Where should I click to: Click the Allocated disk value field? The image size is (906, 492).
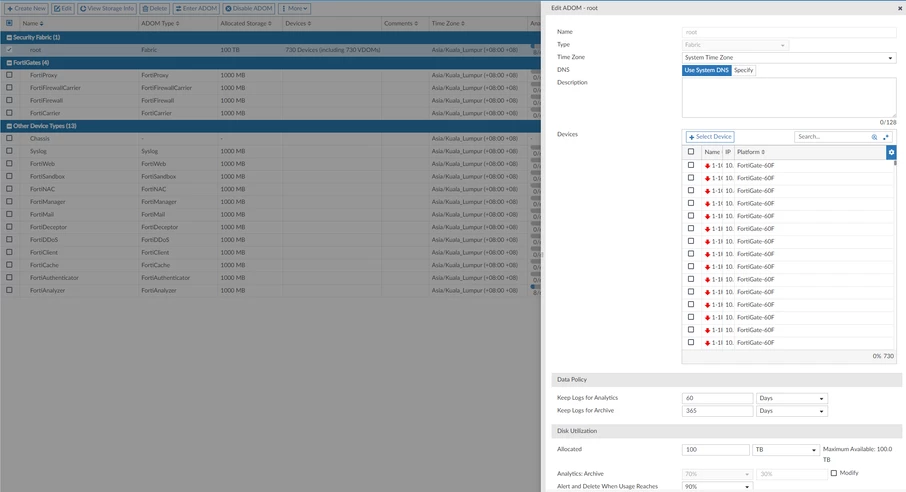point(715,450)
